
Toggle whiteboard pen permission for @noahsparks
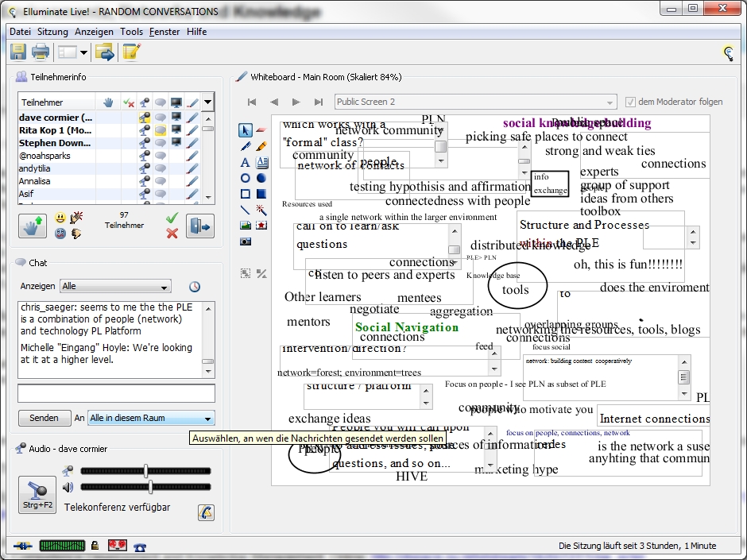192,155
